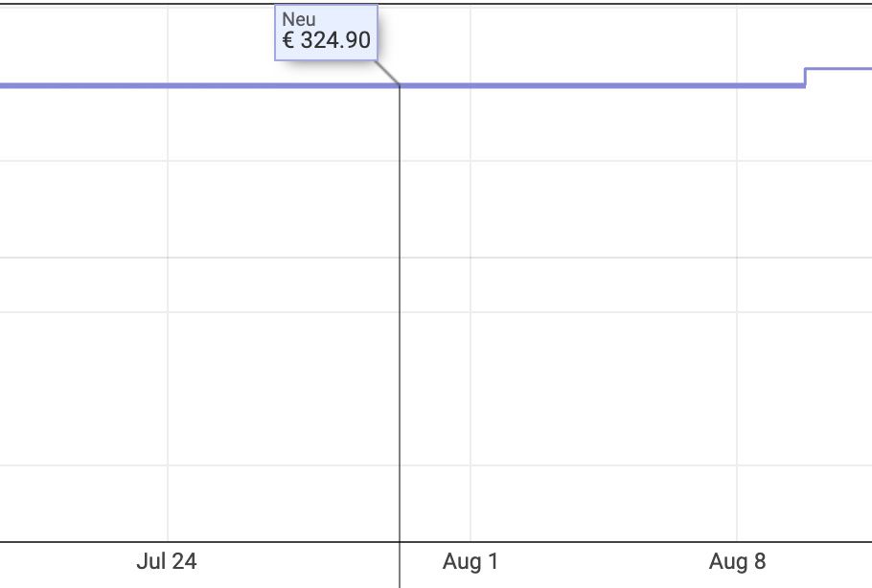Select the 'Neu' label inside the tooltip

299,19
